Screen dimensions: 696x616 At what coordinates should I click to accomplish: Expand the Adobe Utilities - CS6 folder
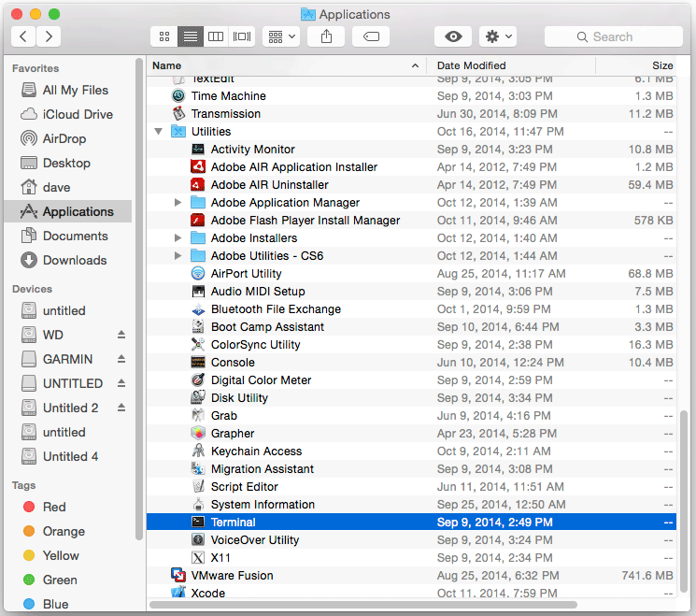(x=178, y=256)
